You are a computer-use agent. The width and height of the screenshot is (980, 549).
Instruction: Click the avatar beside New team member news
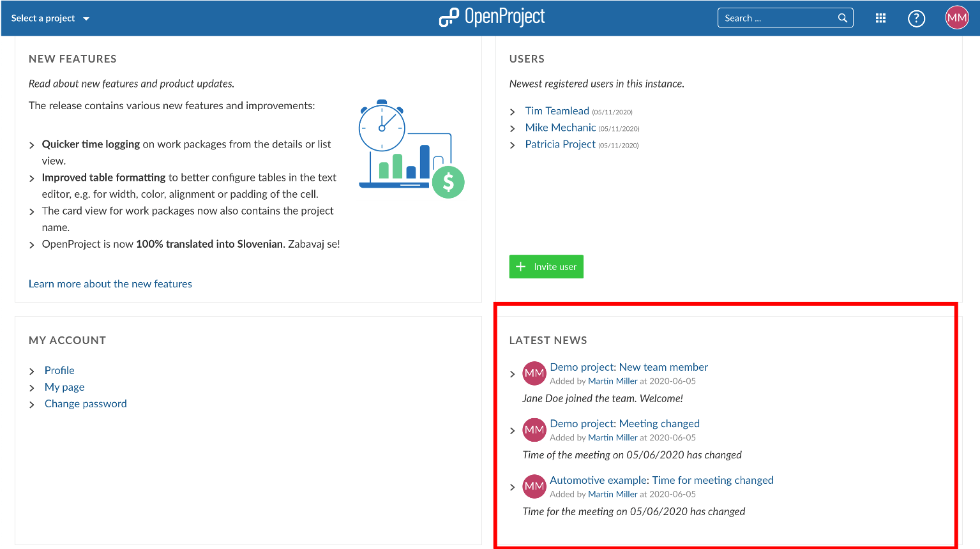(x=534, y=373)
